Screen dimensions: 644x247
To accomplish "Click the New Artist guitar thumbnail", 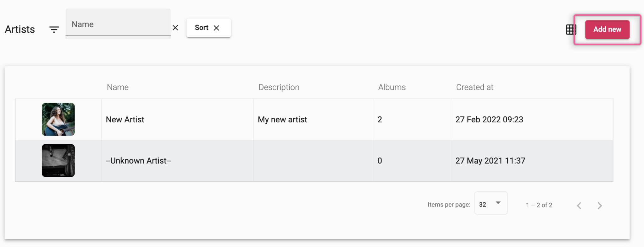I will (x=58, y=119).
